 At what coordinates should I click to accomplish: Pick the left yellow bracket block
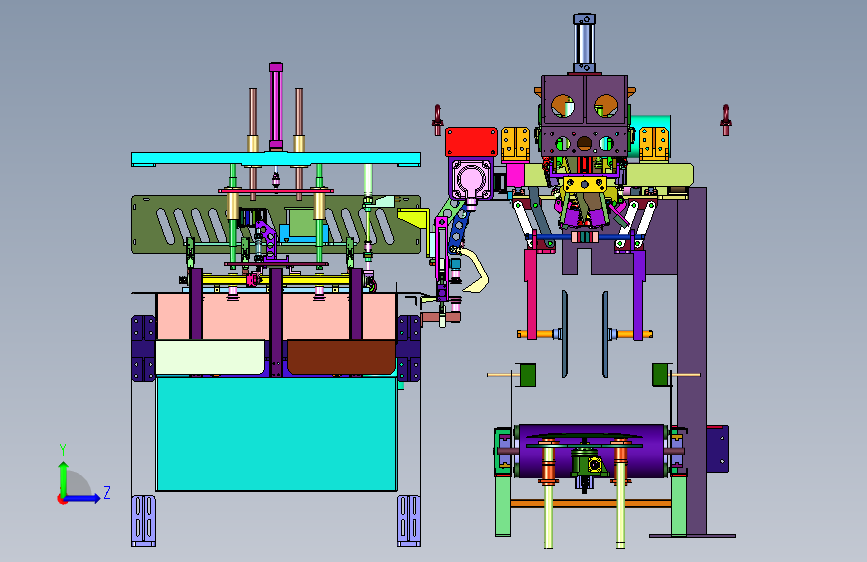click(x=515, y=144)
